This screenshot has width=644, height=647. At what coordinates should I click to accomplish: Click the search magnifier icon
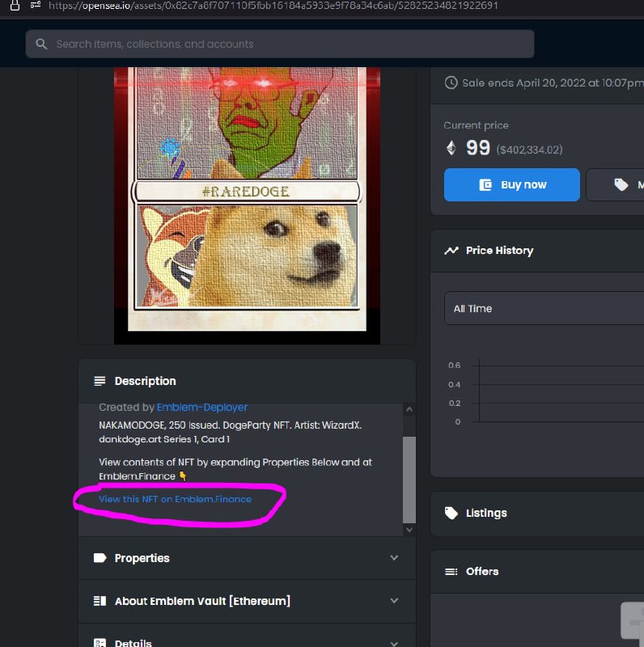(41, 44)
